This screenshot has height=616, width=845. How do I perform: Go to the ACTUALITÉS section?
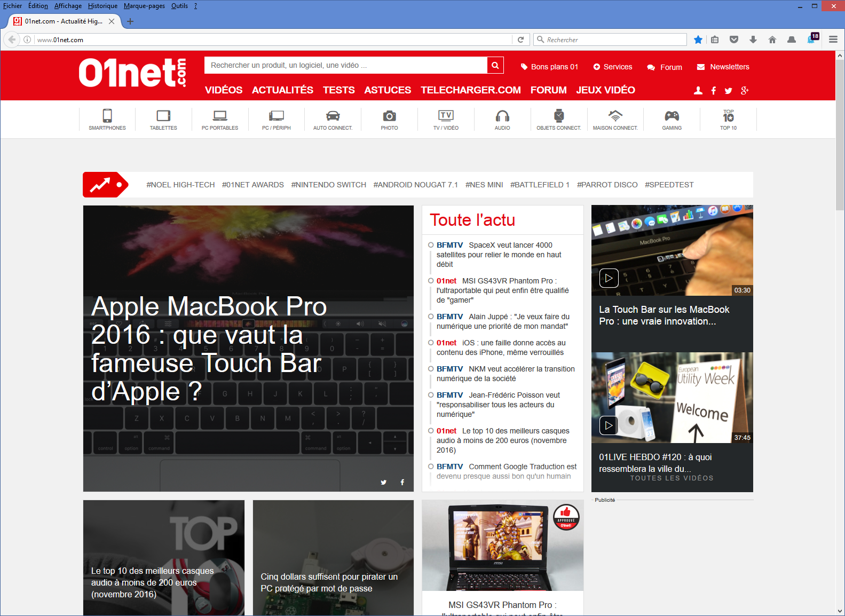point(282,90)
